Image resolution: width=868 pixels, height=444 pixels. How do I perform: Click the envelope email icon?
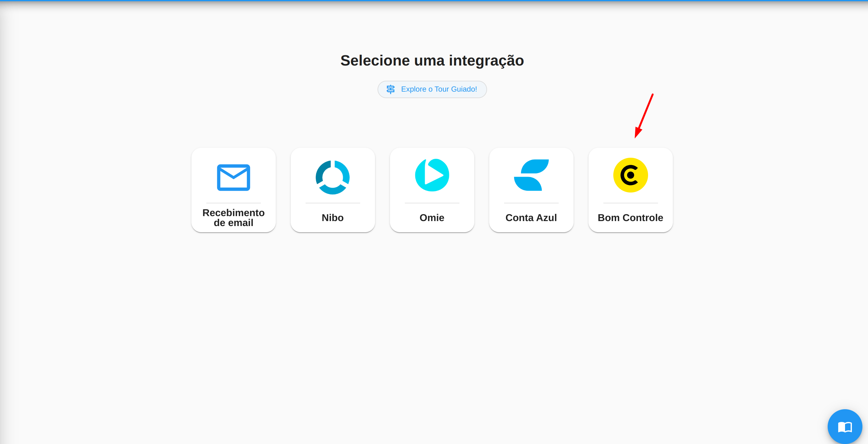234,177
